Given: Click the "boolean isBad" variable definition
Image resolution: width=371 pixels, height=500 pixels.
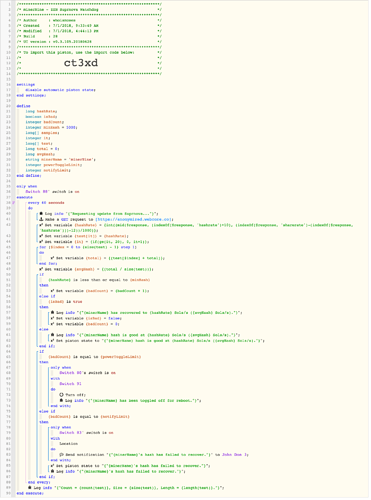Looking at the screenshot, I should [x=41, y=117].
